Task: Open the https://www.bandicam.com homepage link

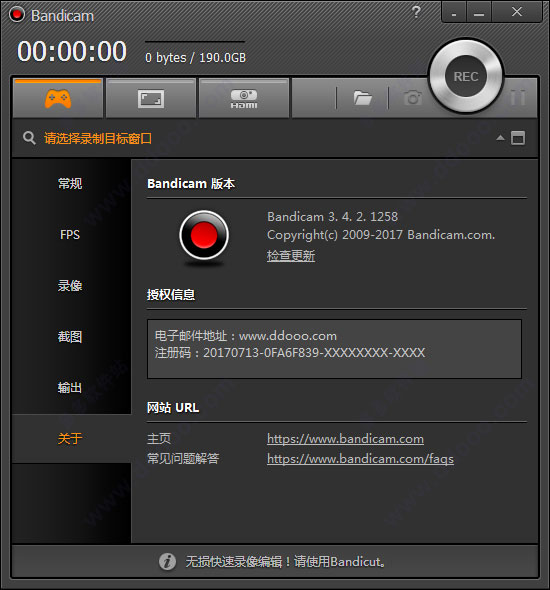Action: tap(345, 439)
